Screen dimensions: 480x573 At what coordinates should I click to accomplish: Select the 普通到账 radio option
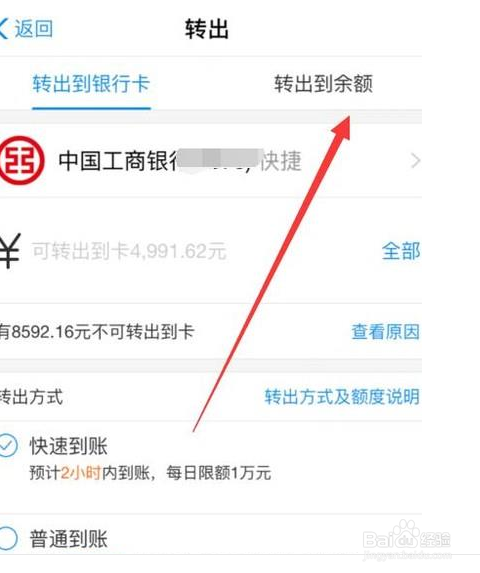click(x=7, y=538)
